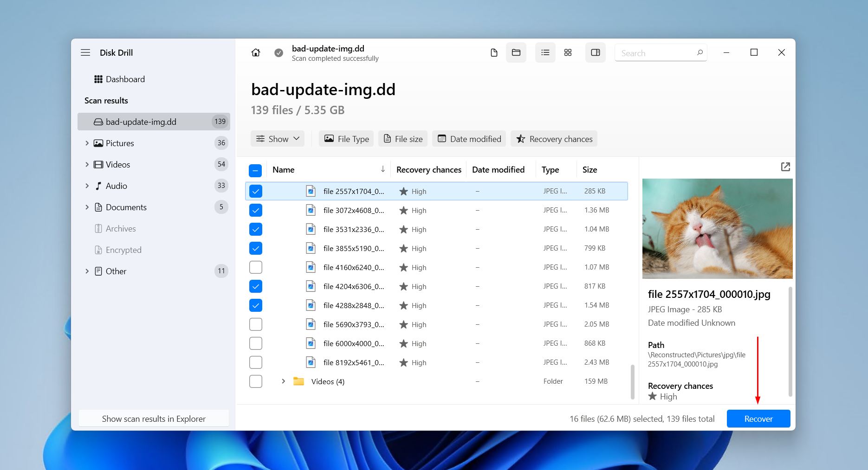The width and height of the screenshot is (868, 470).
Task: Click the Pictures category icon
Action: pyautogui.click(x=98, y=143)
